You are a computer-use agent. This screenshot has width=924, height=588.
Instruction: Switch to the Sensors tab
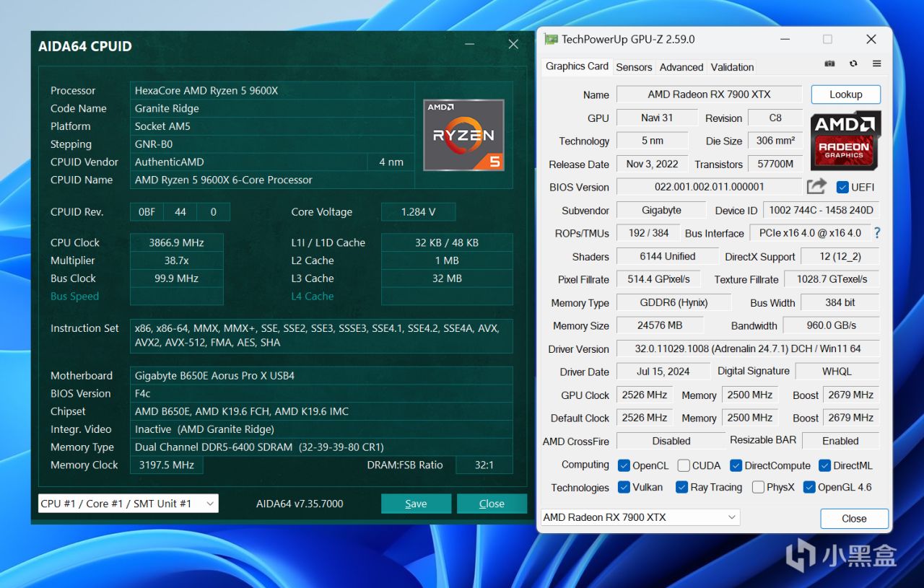[x=634, y=67]
